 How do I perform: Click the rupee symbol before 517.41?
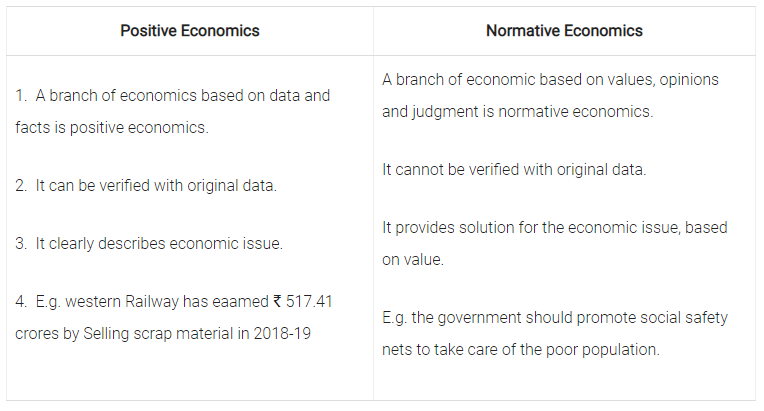pyautogui.click(x=277, y=301)
